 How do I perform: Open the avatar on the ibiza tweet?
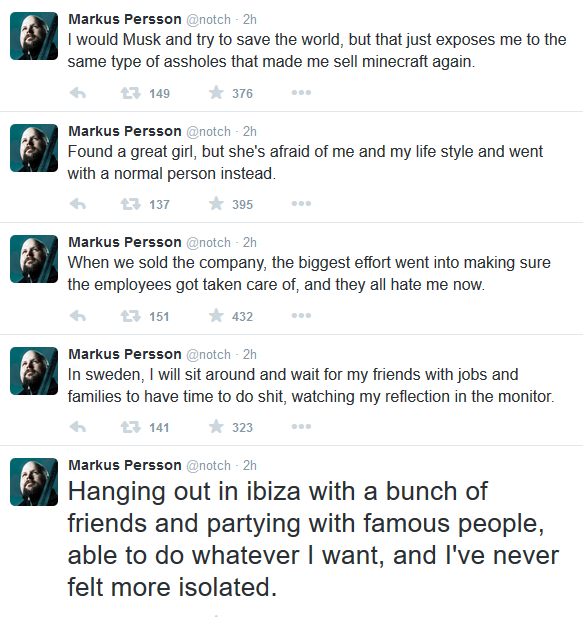34,482
